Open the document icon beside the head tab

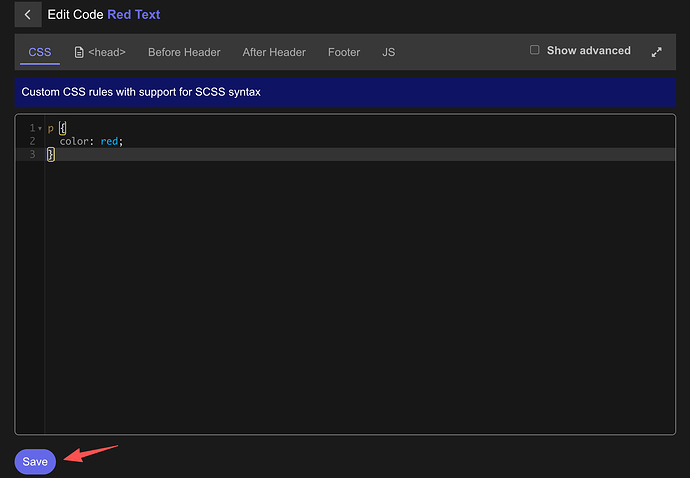click(79, 52)
